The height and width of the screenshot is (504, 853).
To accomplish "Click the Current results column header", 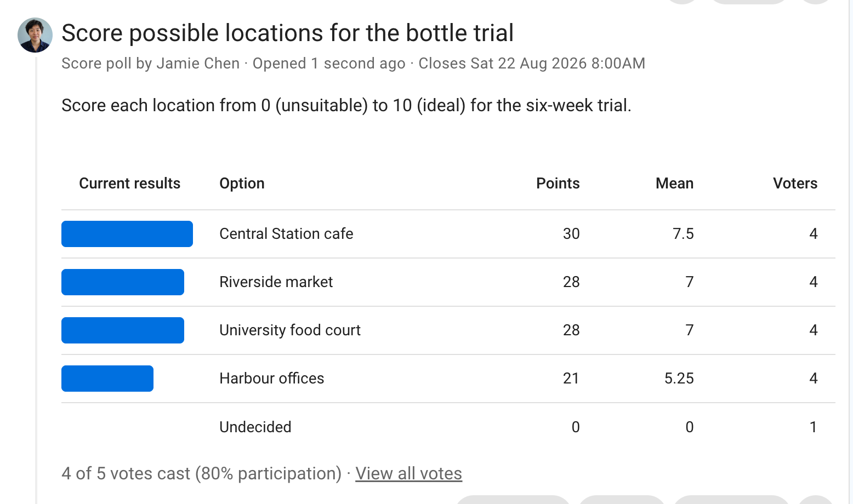I will (x=129, y=184).
